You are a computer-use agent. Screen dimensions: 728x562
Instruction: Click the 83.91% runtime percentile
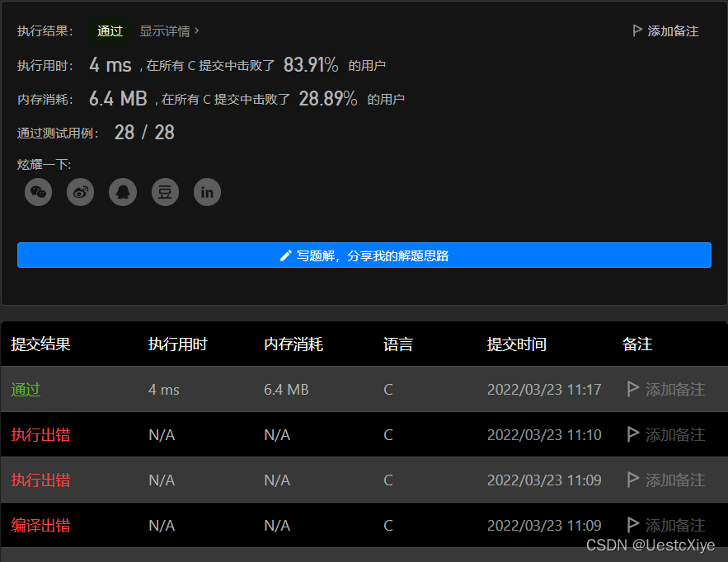coord(311,65)
